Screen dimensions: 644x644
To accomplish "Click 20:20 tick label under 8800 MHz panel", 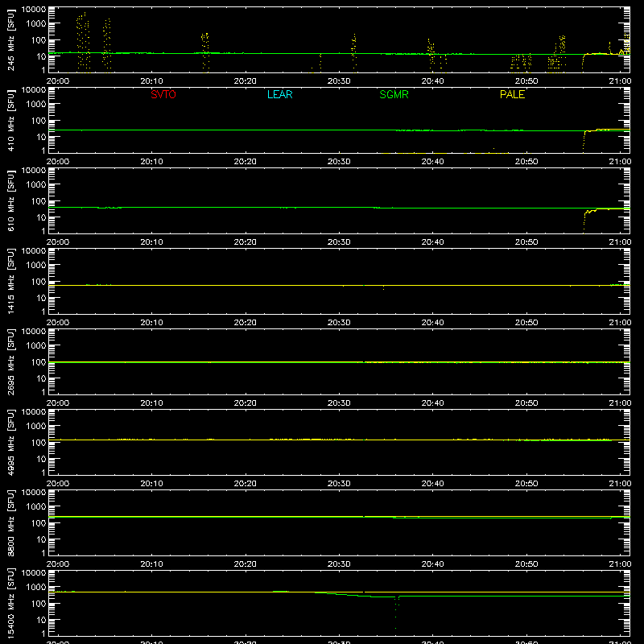I will pyautogui.click(x=246, y=564).
